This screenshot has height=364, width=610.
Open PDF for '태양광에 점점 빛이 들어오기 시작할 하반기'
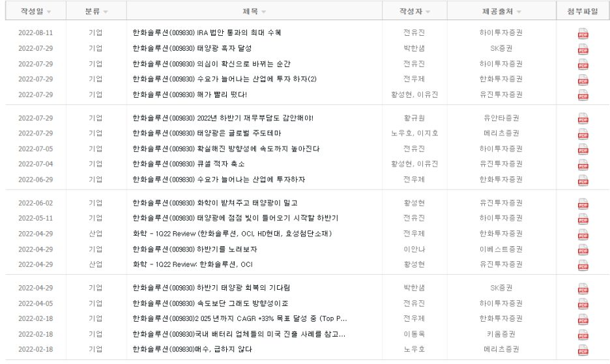(x=583, y=219)
